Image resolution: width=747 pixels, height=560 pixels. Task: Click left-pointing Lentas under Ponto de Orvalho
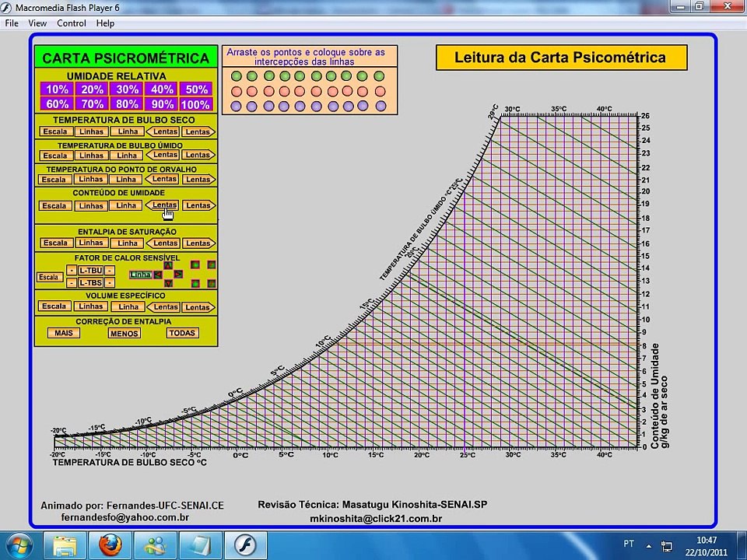(163, 179)
